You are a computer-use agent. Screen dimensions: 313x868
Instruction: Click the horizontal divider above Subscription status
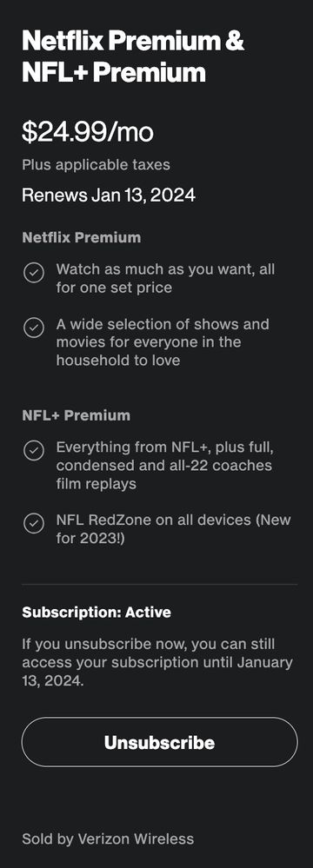pyautogui.click(x=160, y=584)
